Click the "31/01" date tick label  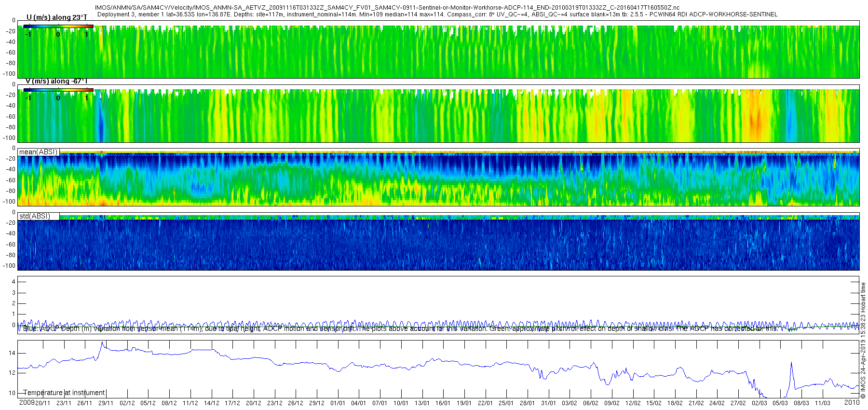tap(549, 403)
